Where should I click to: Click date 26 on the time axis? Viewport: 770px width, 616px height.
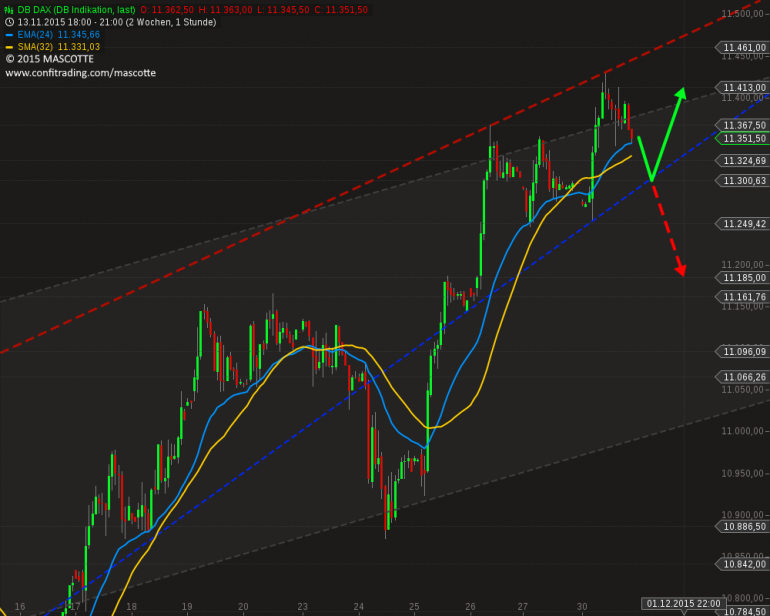pyautogui.click(x=470, y=607)
